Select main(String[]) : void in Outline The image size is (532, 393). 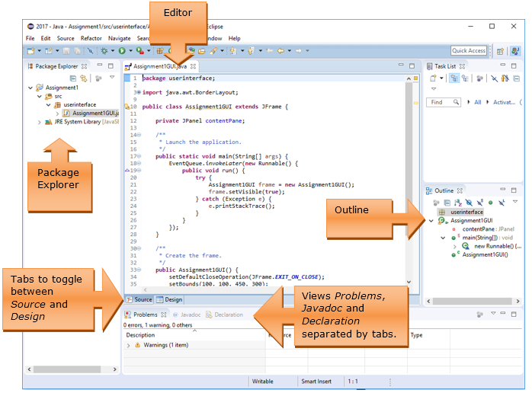coord(488,238)
